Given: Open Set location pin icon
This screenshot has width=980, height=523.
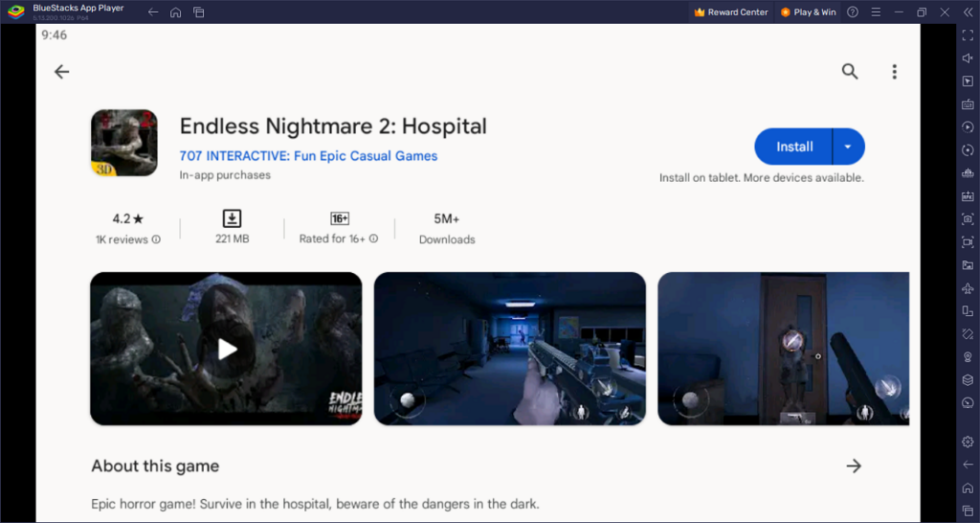Looking at the screenshot, I should click(968, 357).
